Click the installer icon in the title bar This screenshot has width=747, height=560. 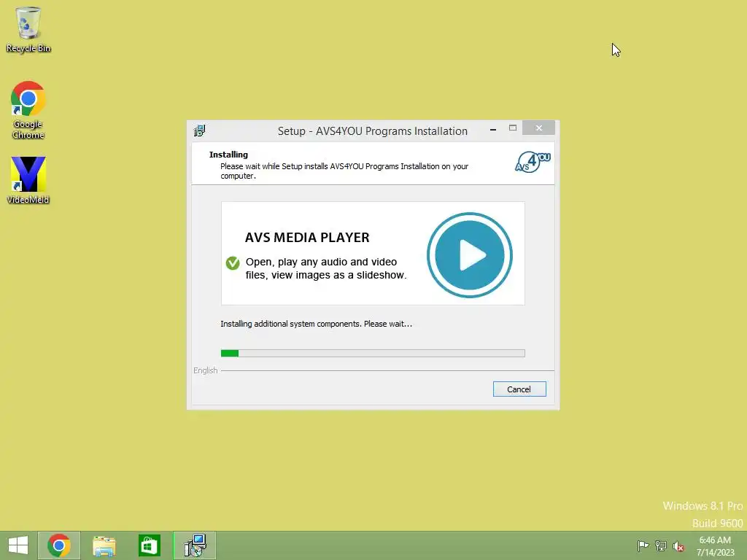199,131
